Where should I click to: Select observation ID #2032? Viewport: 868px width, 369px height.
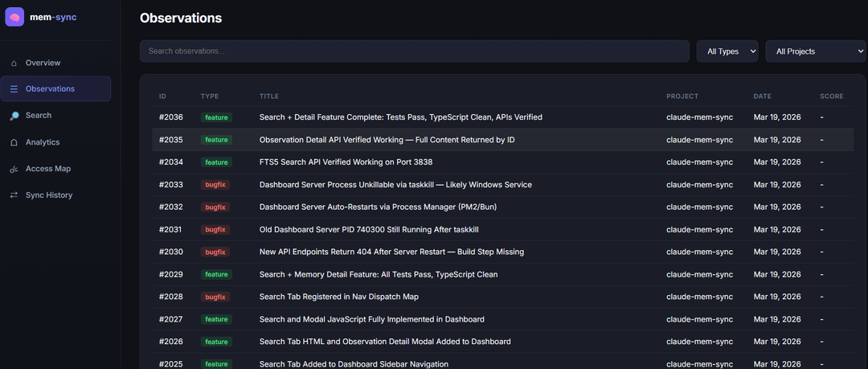(x=171, y=207)
